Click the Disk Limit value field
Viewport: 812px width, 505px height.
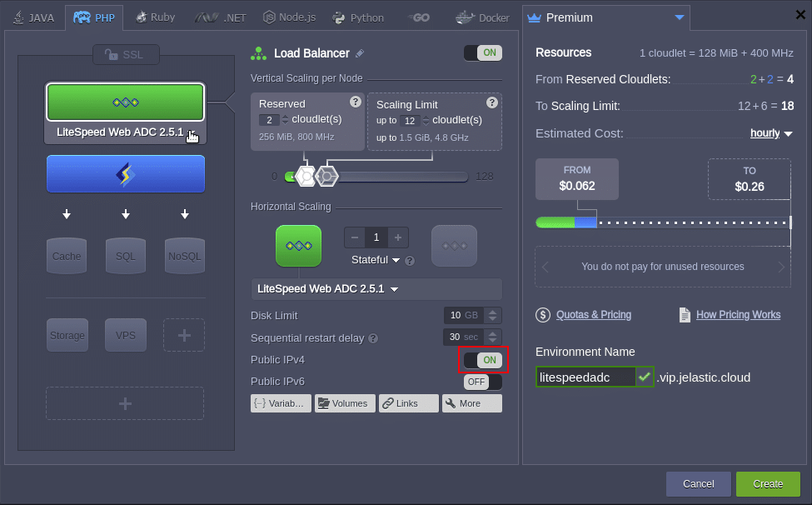tap(464, 315)
